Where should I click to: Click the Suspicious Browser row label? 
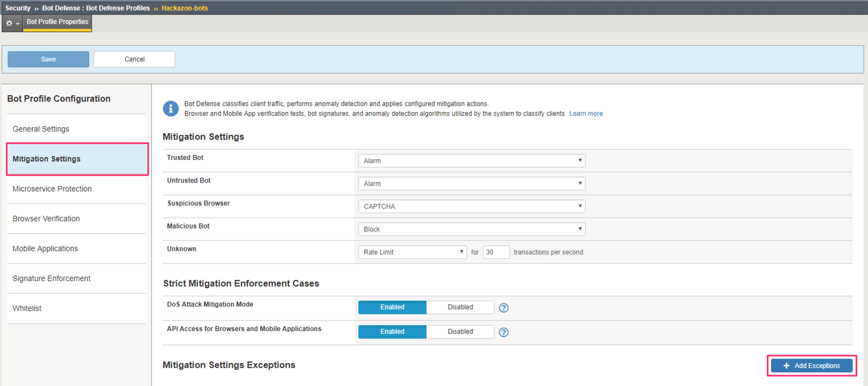click(199, 203)
